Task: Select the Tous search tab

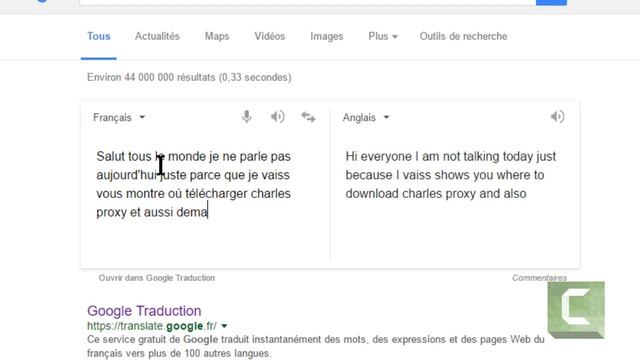Action: tap(99, 36)
